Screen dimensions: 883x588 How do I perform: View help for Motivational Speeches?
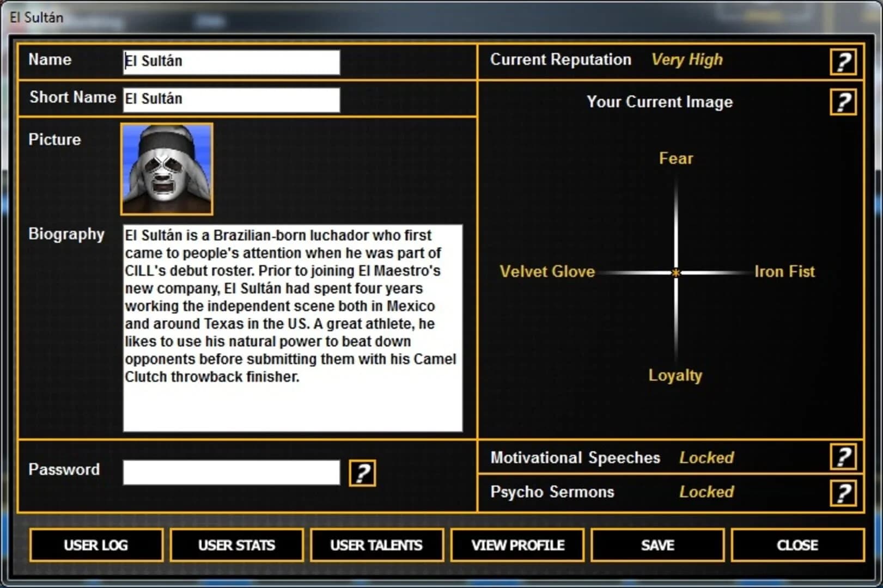coord(843,458)
